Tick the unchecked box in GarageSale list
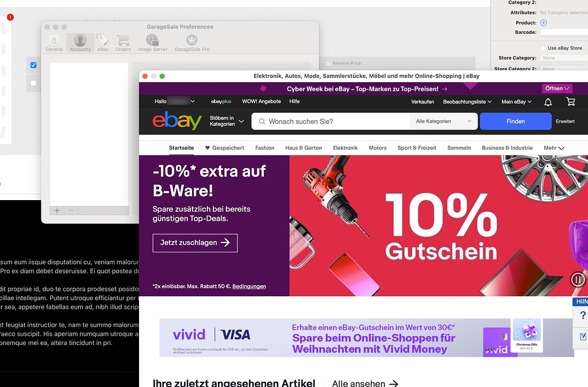Image resolution: width=588 pixels, height=387 pixels. click(x=33, y=83)
